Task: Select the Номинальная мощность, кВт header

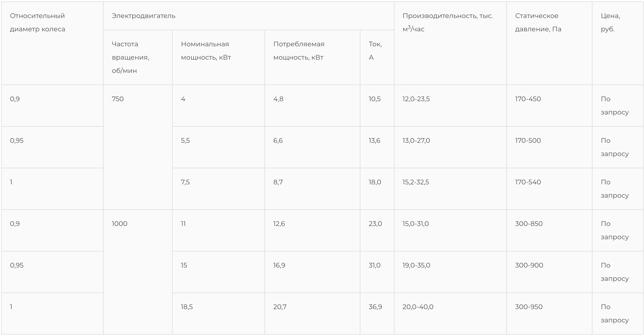Action: (x=206, y=51)
